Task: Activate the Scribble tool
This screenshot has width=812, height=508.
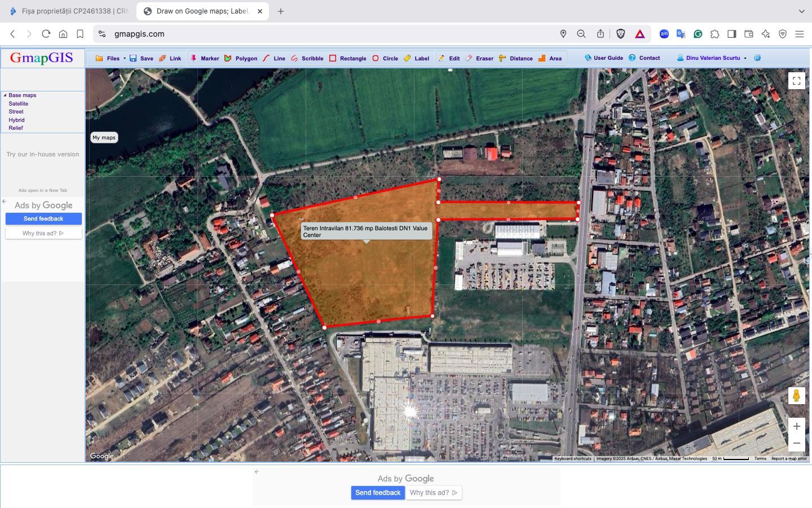Action: (x=313, y=58)
